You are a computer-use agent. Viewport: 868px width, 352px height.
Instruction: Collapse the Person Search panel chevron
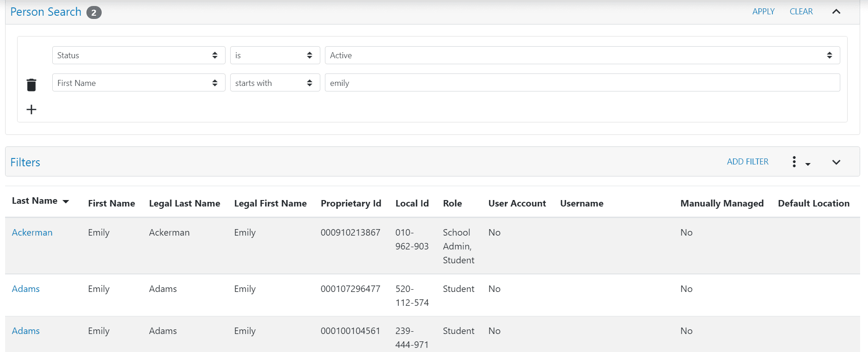coord(836,12)
